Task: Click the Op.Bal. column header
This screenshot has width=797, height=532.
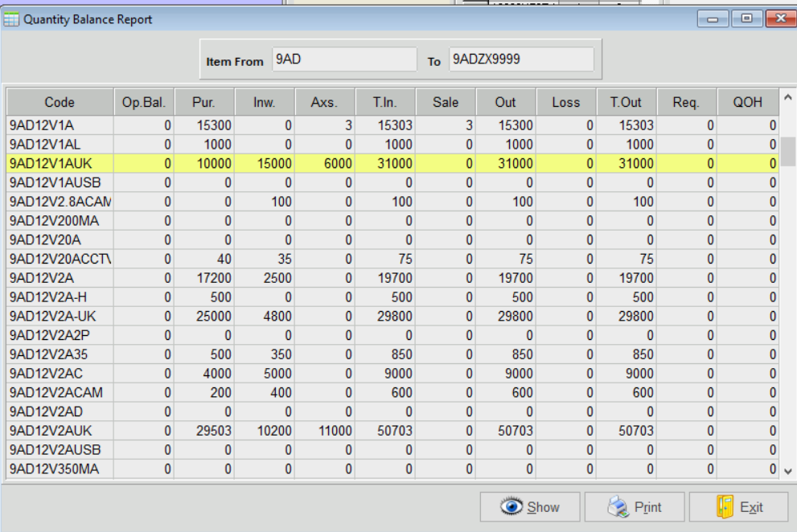Action: (x=143, y=102)
